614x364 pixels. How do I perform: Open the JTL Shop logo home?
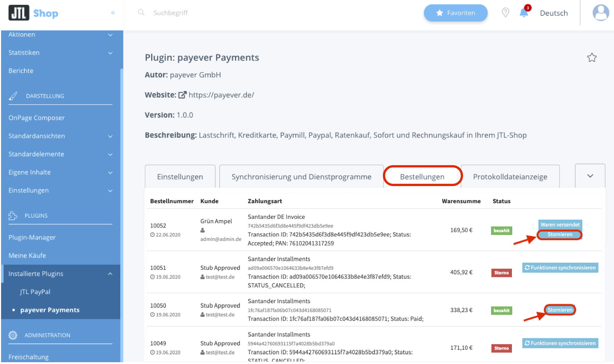33,13
